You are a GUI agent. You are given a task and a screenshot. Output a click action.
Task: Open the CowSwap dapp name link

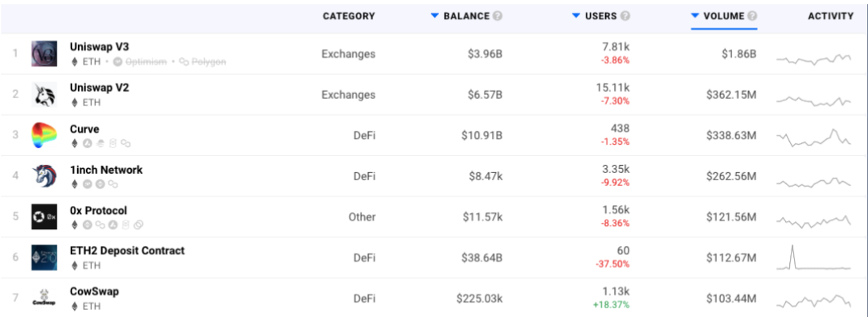click(95, 291)
